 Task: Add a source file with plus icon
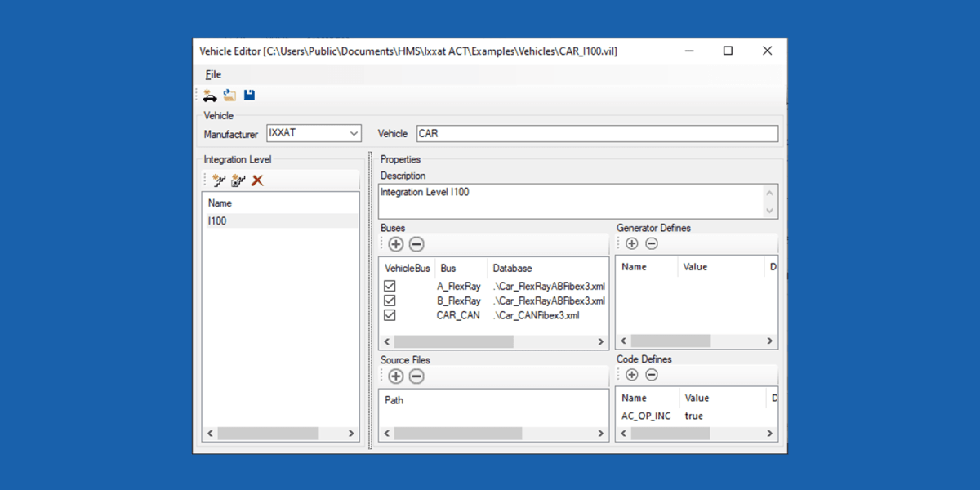click(x=395, y=376)
